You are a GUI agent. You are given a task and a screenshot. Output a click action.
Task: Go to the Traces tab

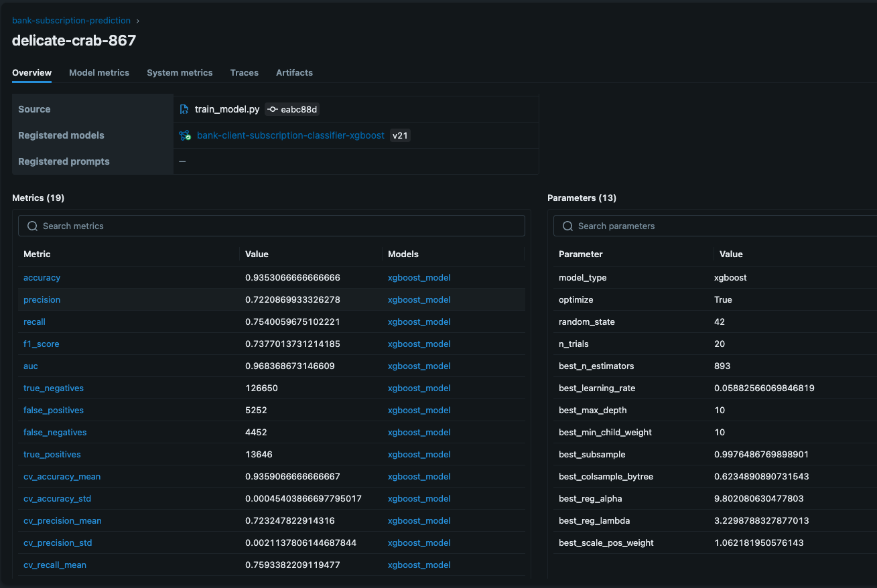[x=244, y=72]
